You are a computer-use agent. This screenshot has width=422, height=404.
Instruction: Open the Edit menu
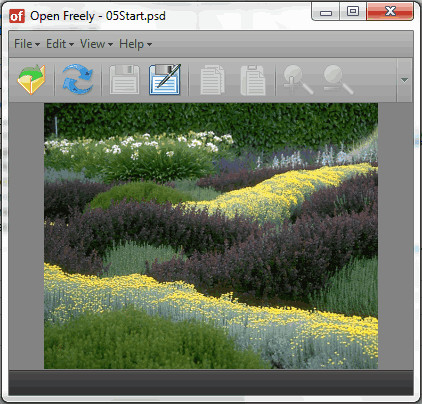pos(60,44)
